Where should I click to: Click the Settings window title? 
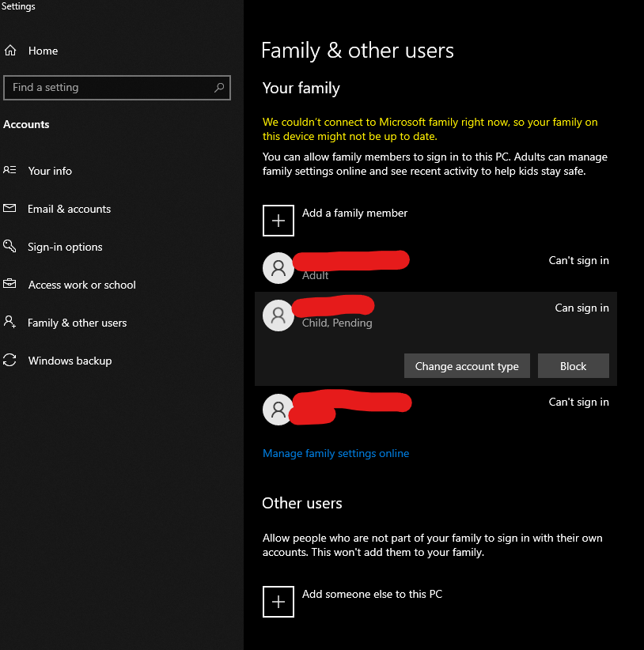pyautogui.click(x=18, y=6)
